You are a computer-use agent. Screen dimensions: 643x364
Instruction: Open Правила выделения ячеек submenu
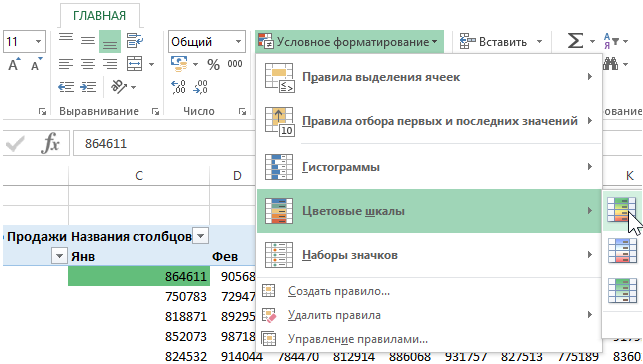point(429,77)
